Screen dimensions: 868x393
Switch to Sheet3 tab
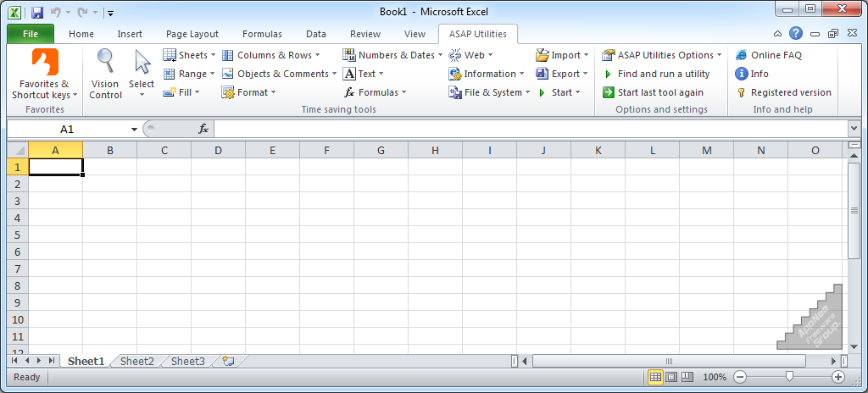187,362
